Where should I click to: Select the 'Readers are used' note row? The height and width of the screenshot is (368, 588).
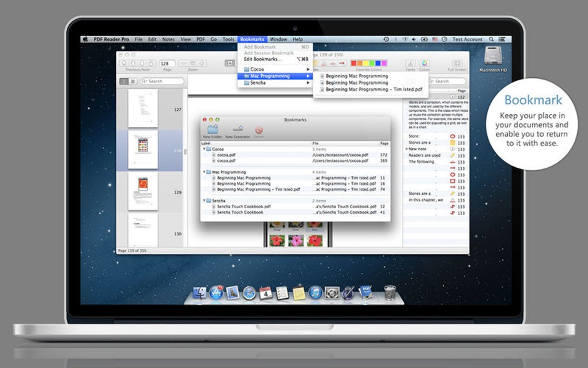[x=436, y=155]
